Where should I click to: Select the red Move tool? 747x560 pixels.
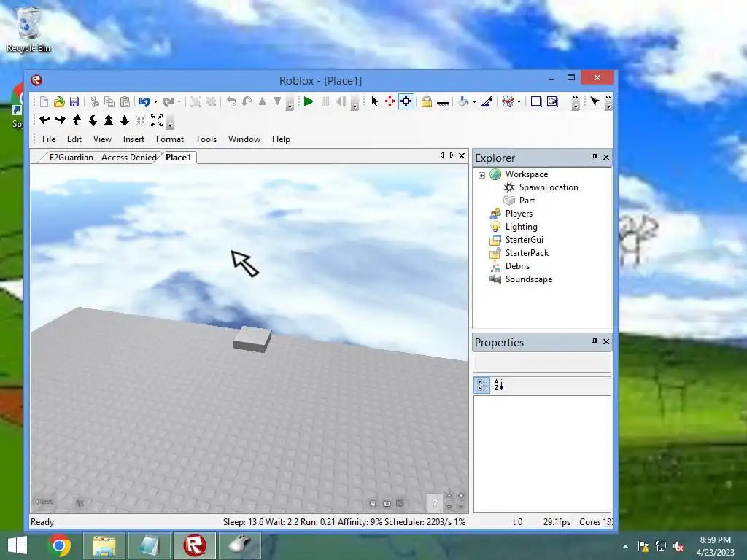(x=390, y=101)
